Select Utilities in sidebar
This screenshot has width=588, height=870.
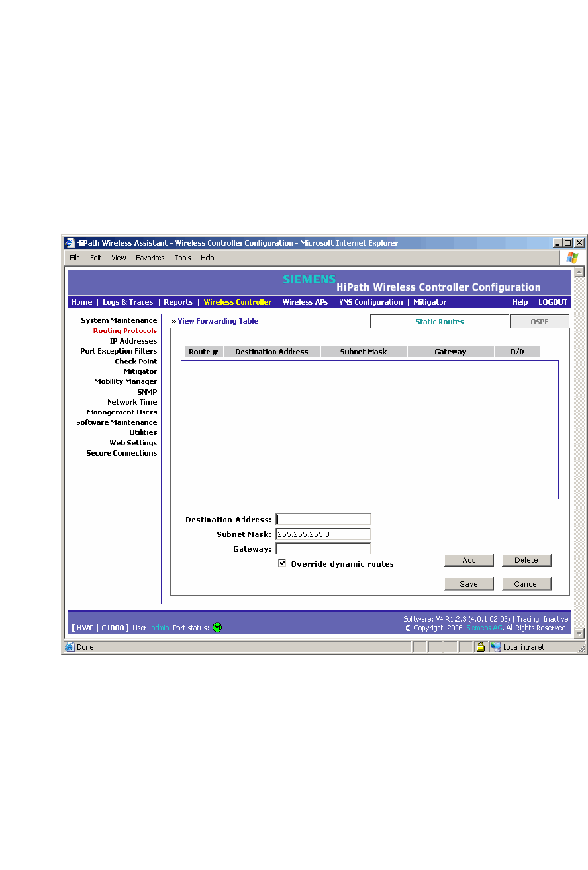point(143,432)
